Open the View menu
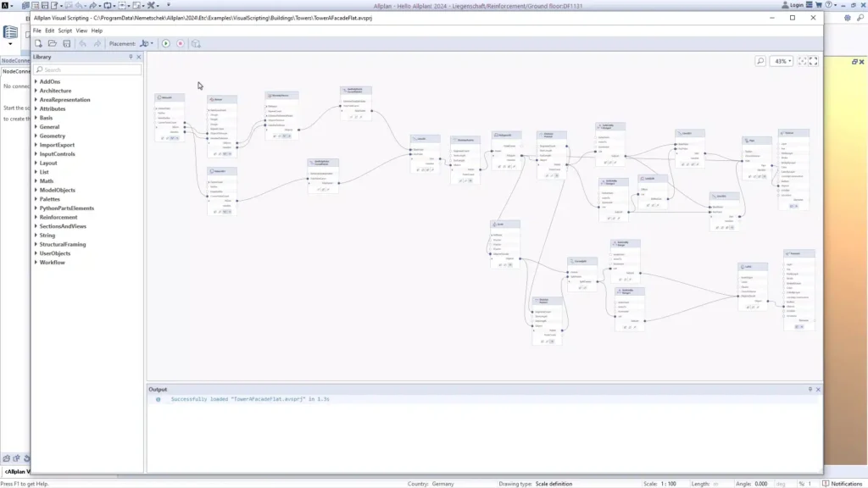This screenshot has height=488, width=868. click(x=81, y=30)
